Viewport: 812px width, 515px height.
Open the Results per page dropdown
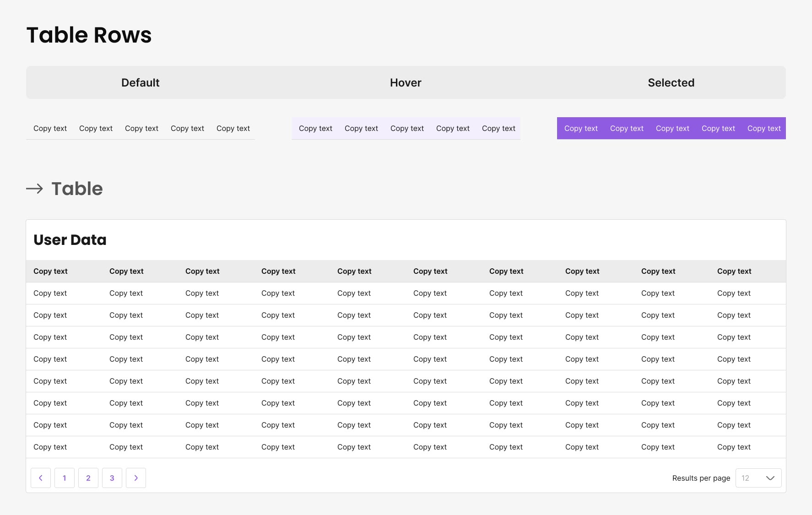click(x=758, y=478)
